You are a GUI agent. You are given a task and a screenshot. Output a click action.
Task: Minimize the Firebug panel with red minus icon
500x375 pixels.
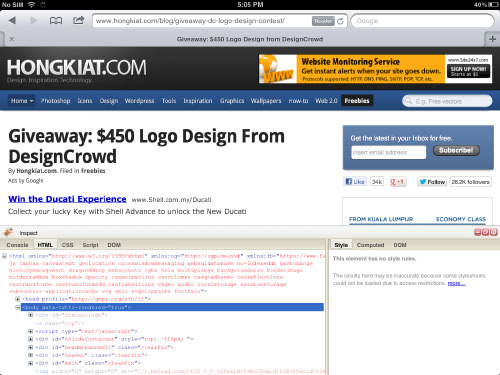[477, 232]
